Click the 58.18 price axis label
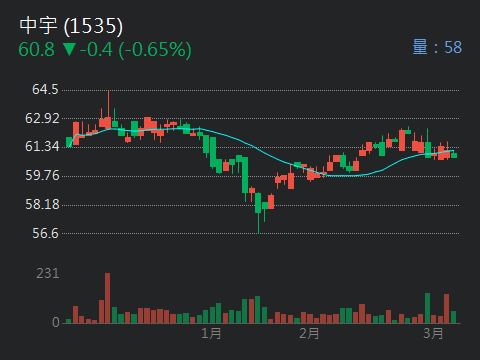480x360 pixels. [42, 204]
